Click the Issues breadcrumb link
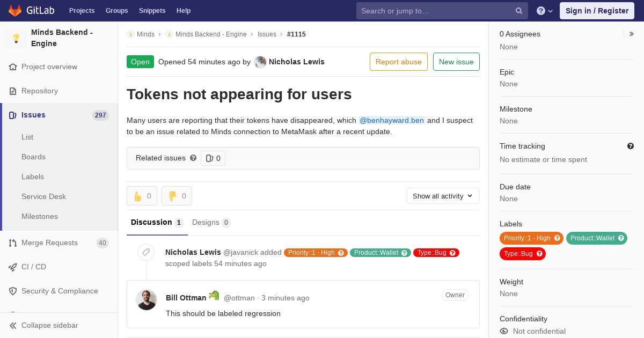This screenshot has height=338, width=644. [x=267, y=34]
